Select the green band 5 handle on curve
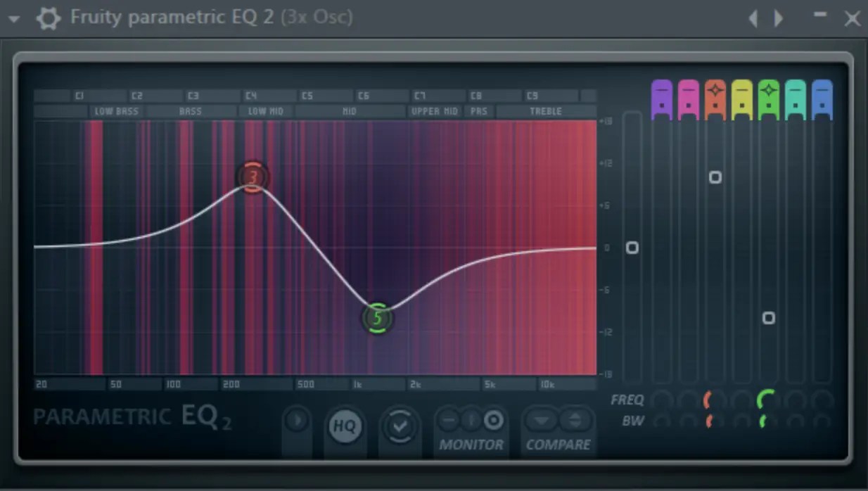Image resolution: width=868 pixels, height=491 pixels. 377,317
